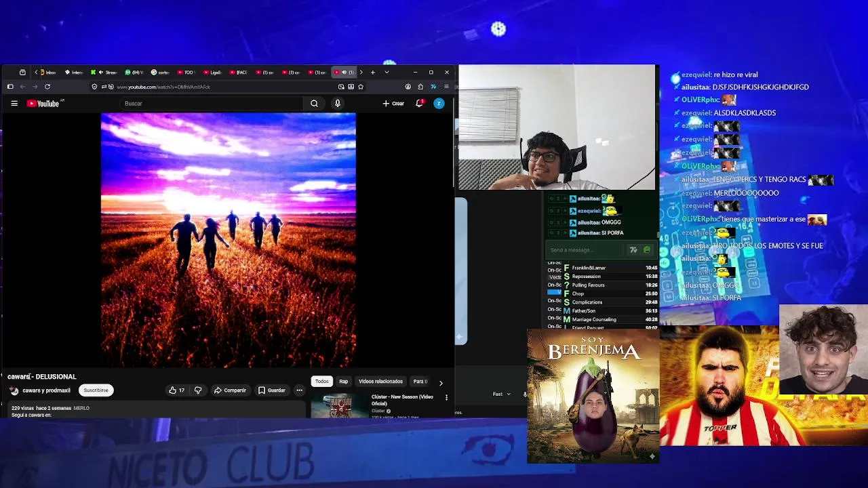Viewport: 868px width, 488px height.
Task: Select the Todos filter chip
Action: (321, 382)
